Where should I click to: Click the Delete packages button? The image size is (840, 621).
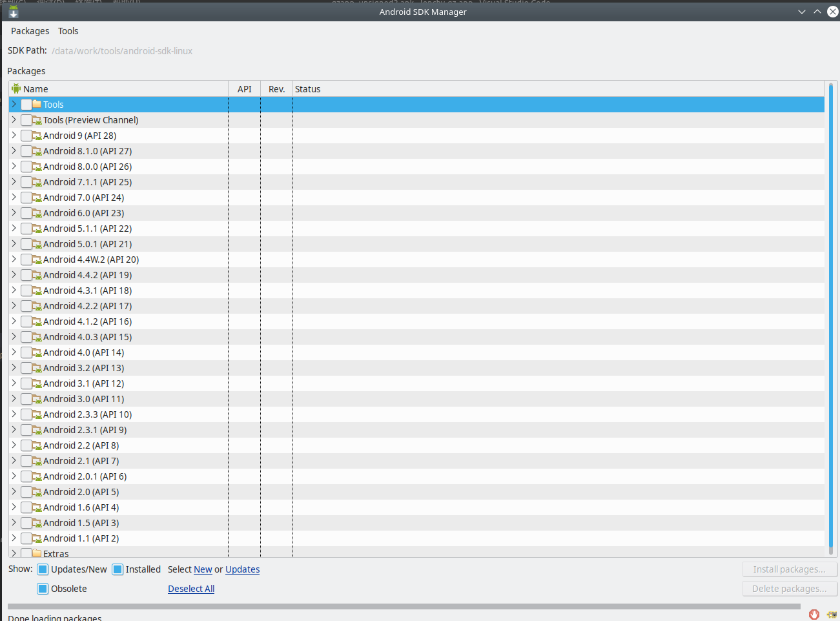coord(789,589)
